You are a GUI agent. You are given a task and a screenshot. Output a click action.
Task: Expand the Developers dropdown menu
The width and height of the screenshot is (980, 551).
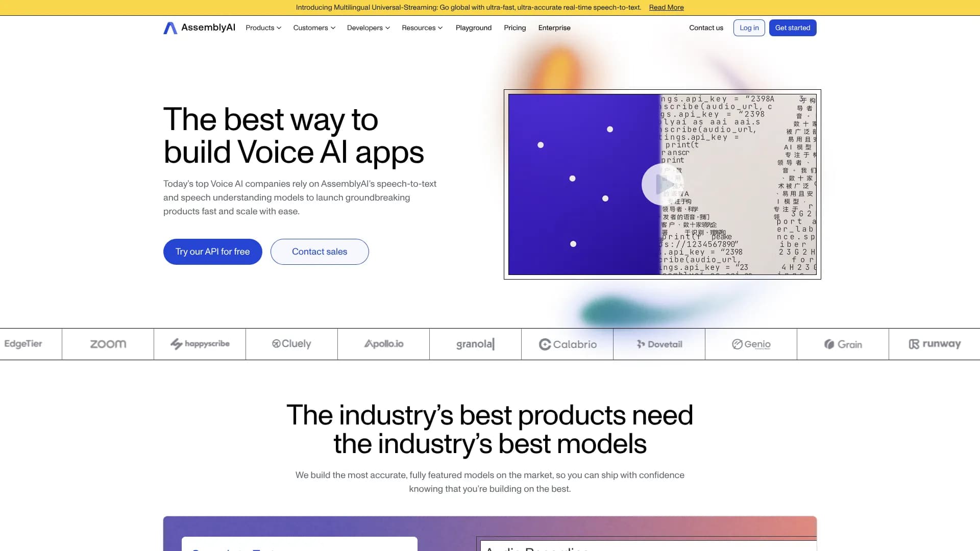coord(368,28)
